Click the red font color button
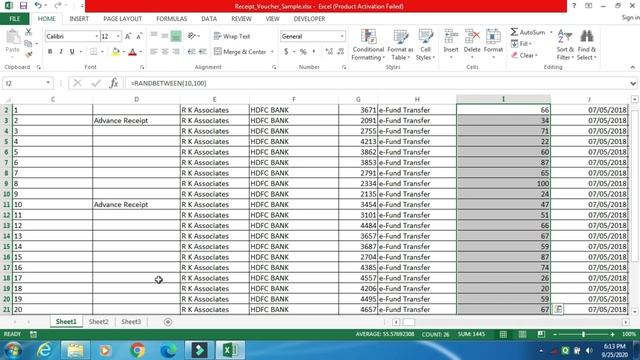This screenshot has width=640, height=360. coord(132,52)
